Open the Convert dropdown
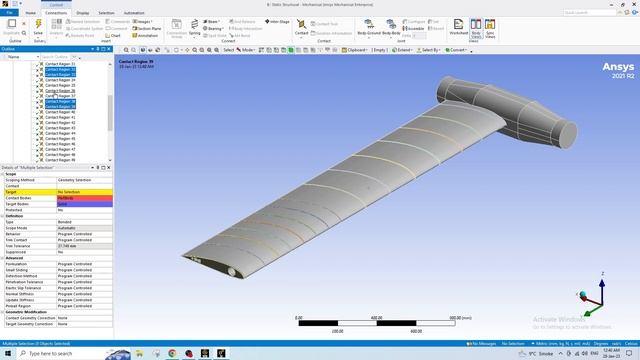 pyautogui.click(x=456, y=50)
